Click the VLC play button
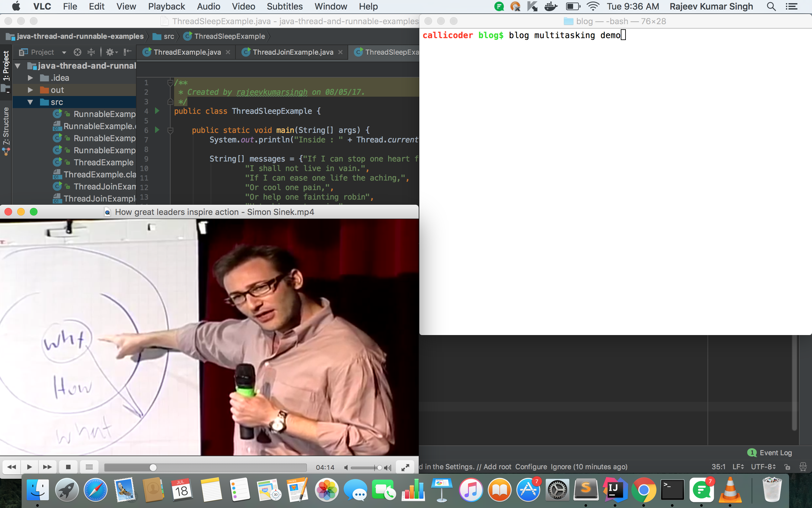Viewport: 812px width, 508px height. [29, 467]
